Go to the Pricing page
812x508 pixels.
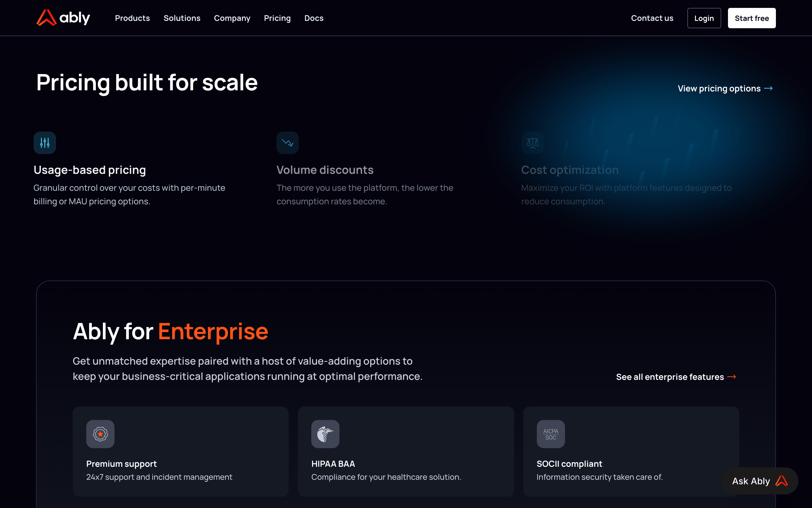[x=277, y=18]
